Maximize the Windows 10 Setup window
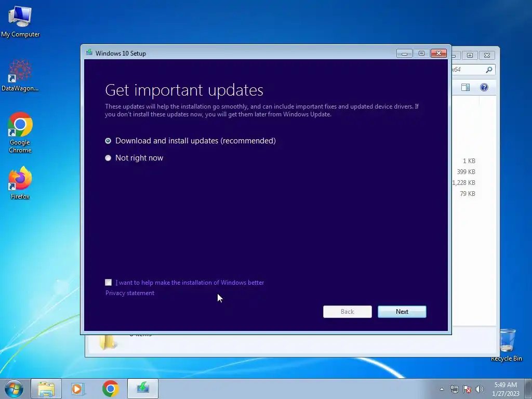The height and width of the screenshot is (399, 532). (421, 54)
